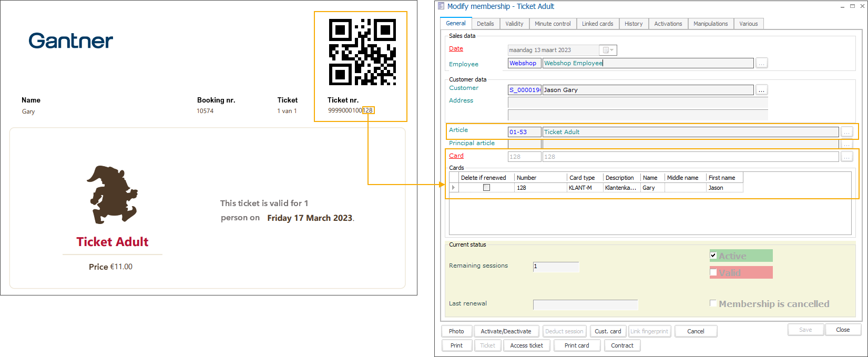Screen dimensions: 868x357
Task: Click the KLANT-M card type cell
Action: click(585, 188)
